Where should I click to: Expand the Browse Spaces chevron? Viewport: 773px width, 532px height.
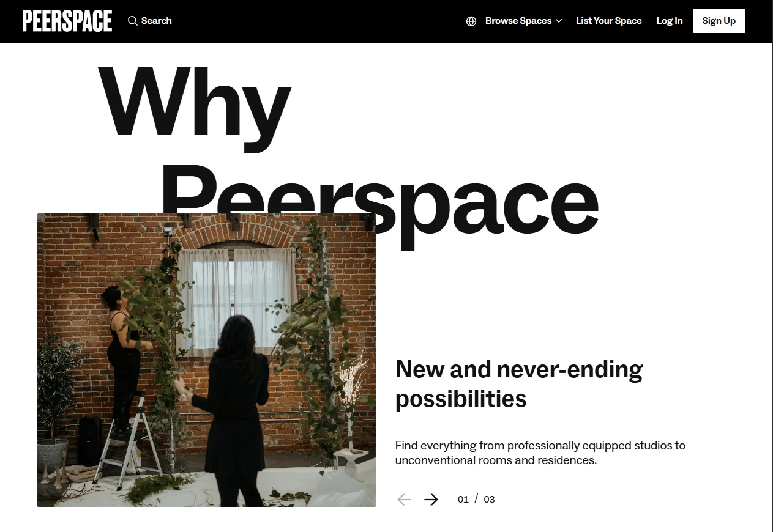click(559, 21)
